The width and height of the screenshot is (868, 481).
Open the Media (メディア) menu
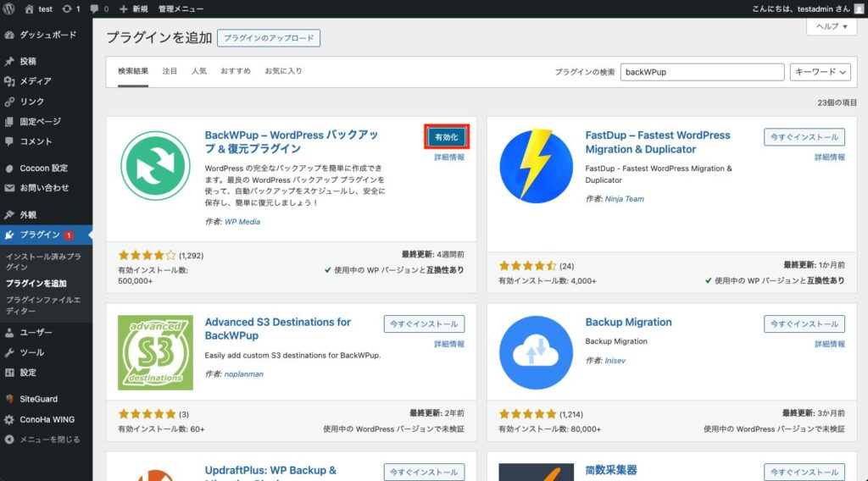[x=47, y=81]
